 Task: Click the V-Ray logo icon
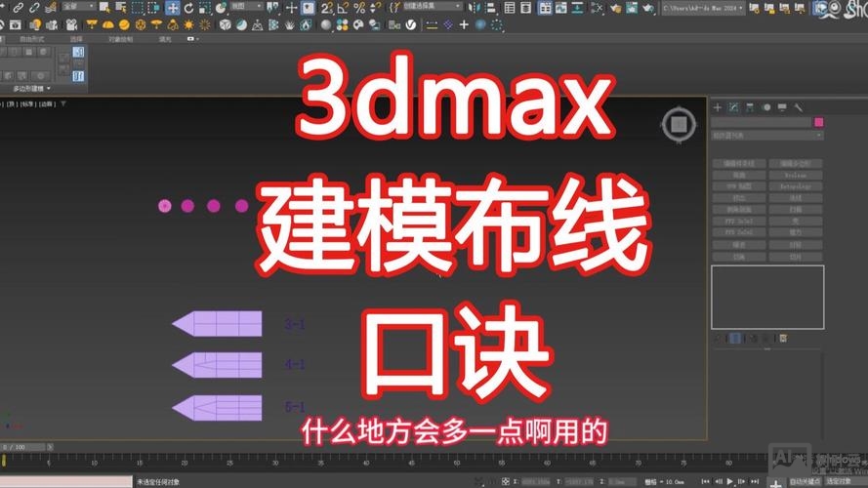[x=411, y=25]
